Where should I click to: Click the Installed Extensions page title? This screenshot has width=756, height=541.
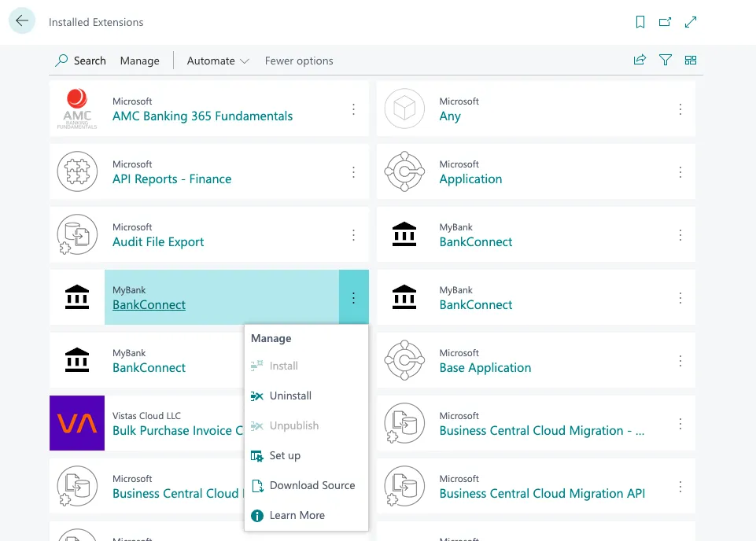pos(96,22)
